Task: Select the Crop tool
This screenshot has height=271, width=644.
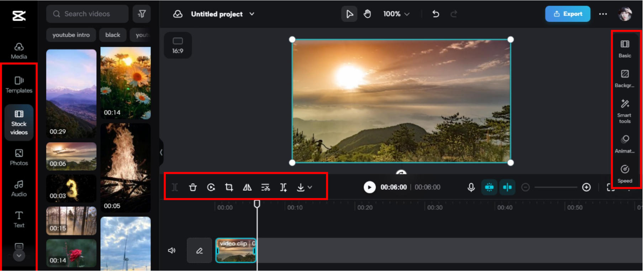Action: pos(229,187)
